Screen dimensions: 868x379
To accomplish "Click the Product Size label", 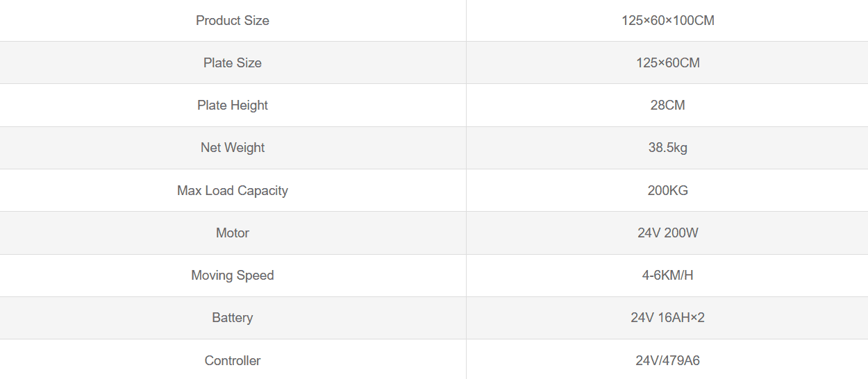I will tap(232, 21).
